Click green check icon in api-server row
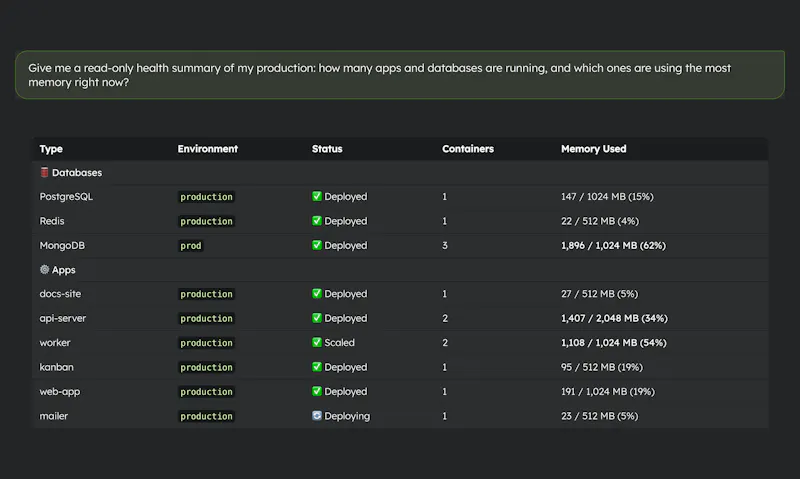The image size is (800, 479). 317,318
